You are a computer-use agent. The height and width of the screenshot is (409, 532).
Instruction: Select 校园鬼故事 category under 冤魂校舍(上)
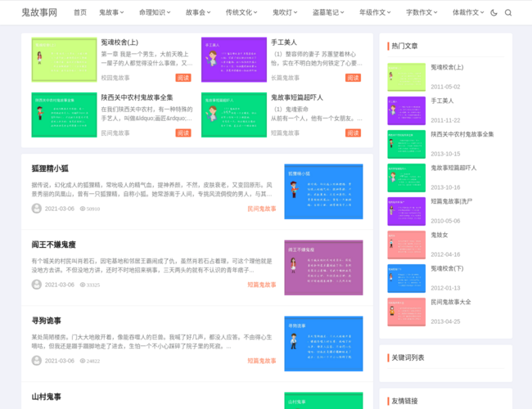[115, 78]
